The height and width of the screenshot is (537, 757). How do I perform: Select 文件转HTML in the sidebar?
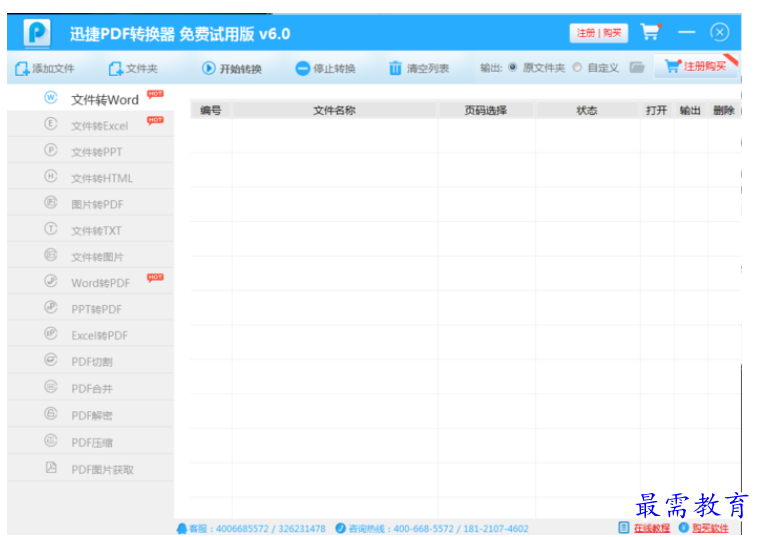91,178
